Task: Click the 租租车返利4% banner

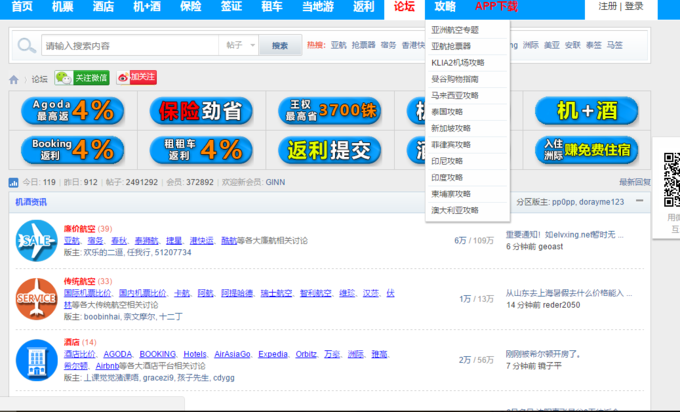Action: tap(201, 150)
